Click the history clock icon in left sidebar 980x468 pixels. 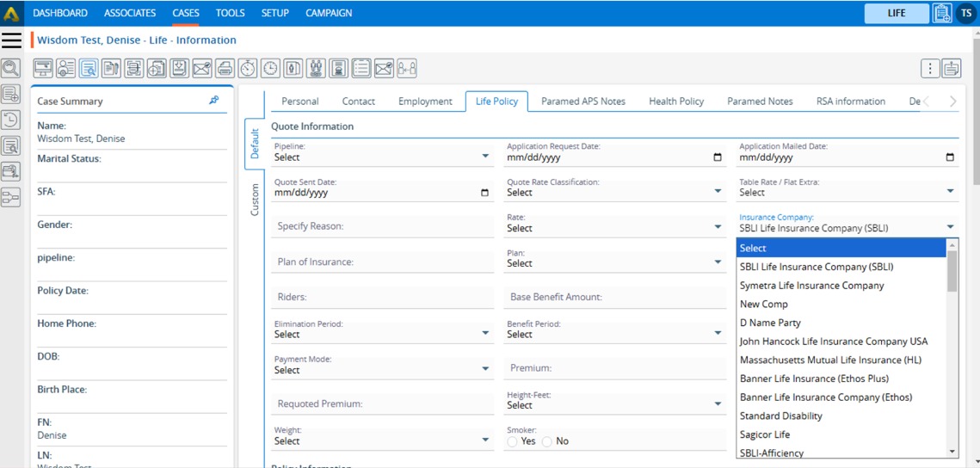(10, 120)
